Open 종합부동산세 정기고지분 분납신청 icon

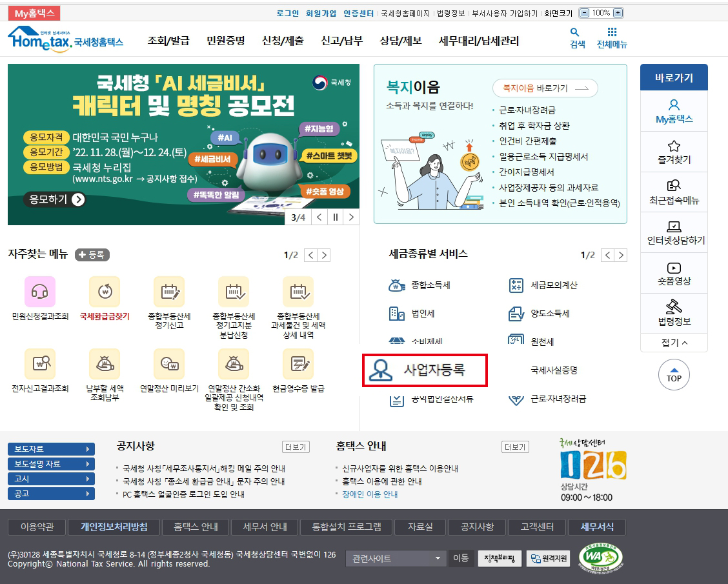click(x=234, y=292)
